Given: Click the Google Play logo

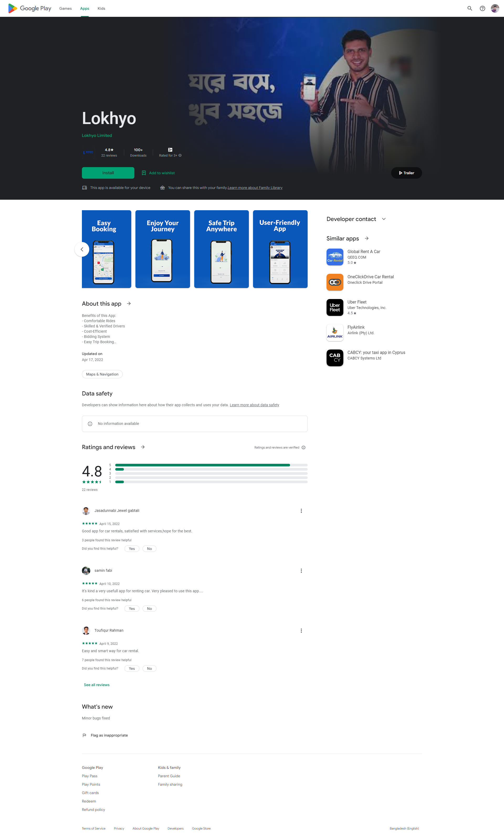Looking at the screenshot, I should (x=30, y=8).
